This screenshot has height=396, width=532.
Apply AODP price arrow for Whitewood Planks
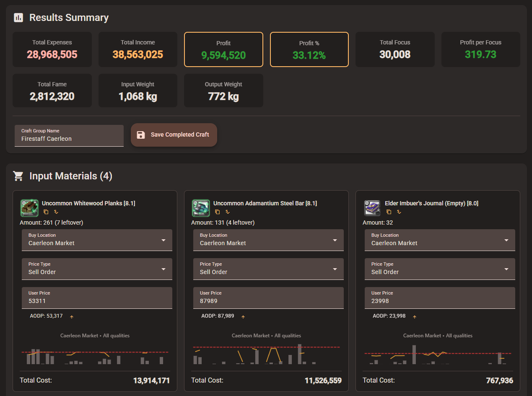[x=72, y=317]
